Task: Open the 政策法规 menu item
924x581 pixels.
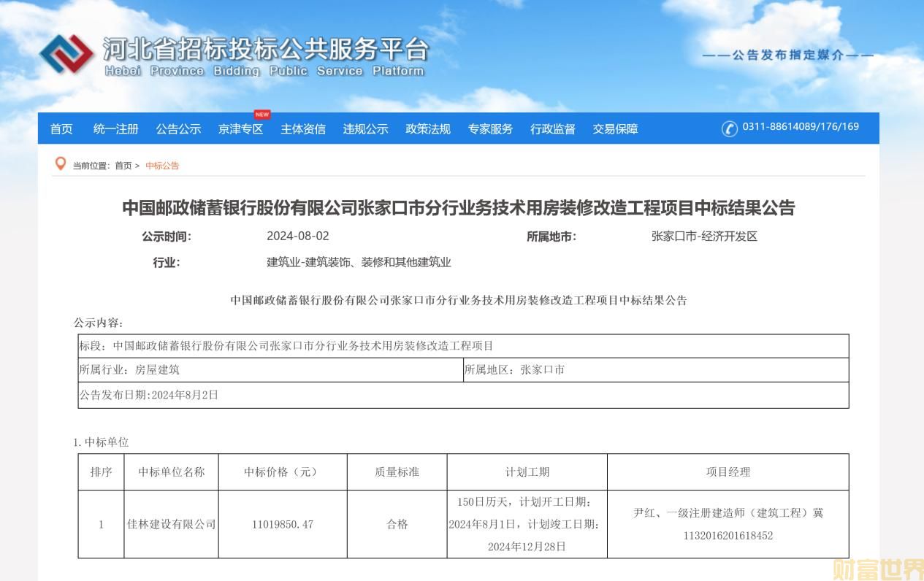Action: 428,129
